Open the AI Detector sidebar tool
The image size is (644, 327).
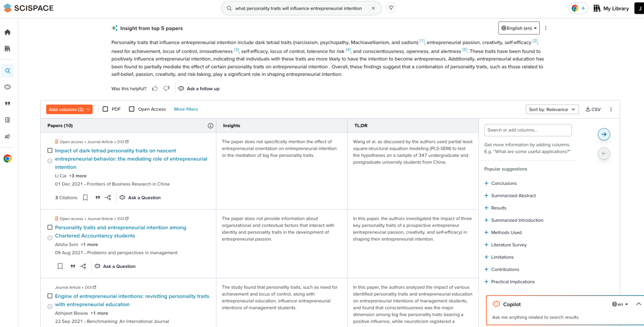[x=7, y=136]
